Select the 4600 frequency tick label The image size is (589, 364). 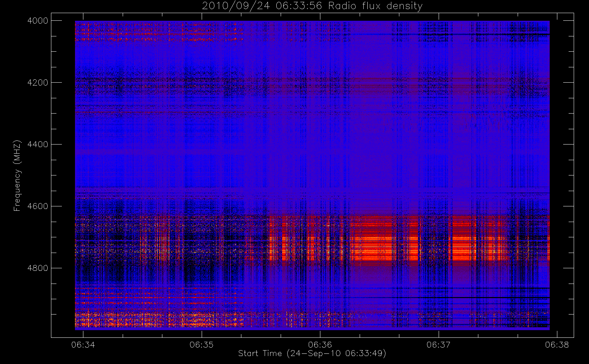tap(37, 206)
